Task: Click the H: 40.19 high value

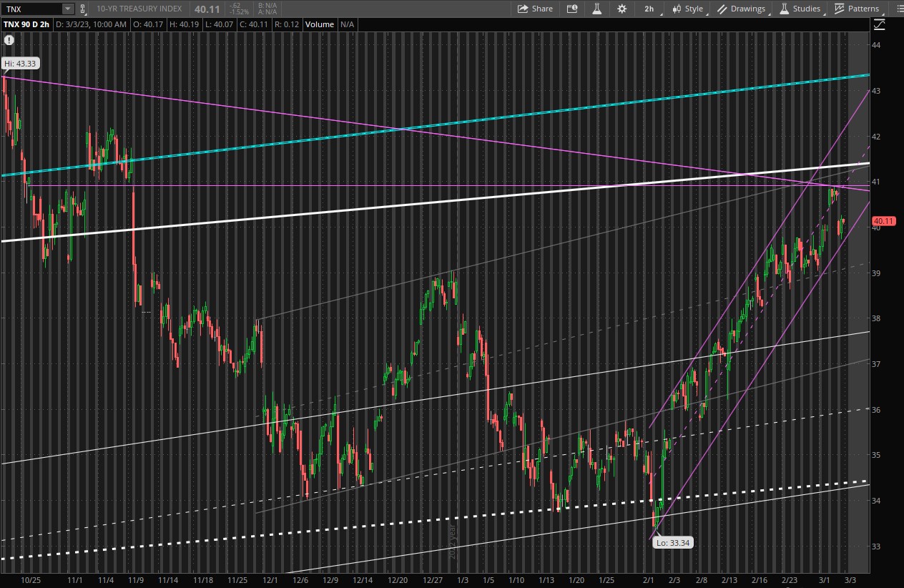Action: point(184,24)
